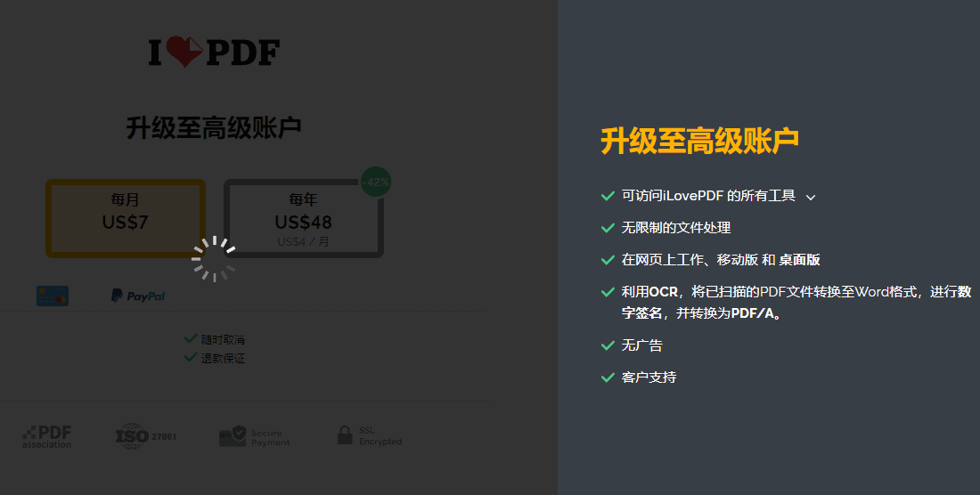Click the 利用OCR feature description text
The width and height of the screenshot is (980, 495).
click(796, 302)
